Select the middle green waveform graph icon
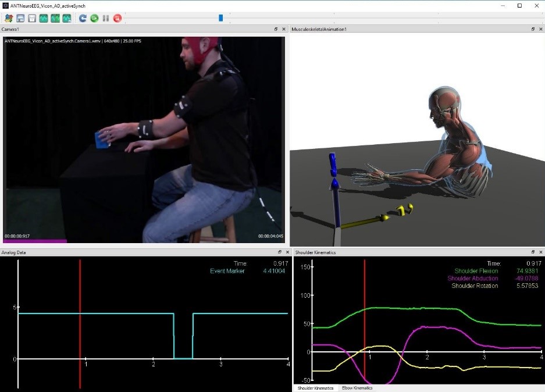 pos(55,18)
